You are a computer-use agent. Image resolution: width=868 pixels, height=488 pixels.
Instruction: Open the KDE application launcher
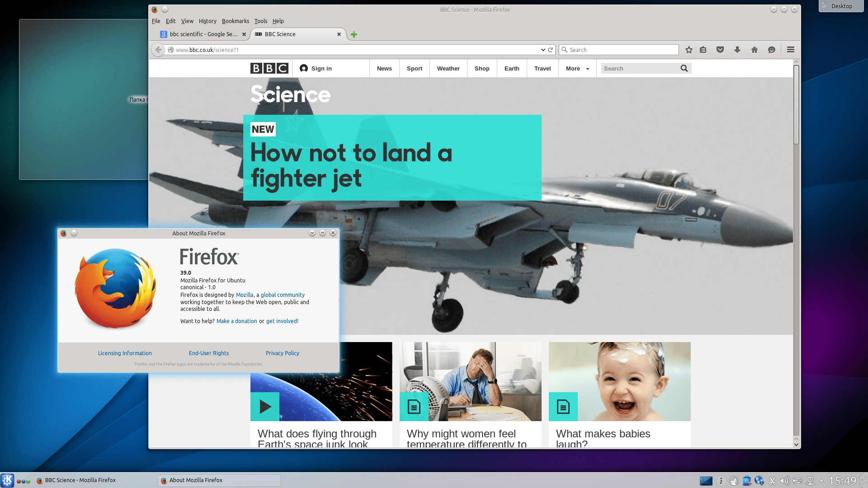[x=7, y=480]
